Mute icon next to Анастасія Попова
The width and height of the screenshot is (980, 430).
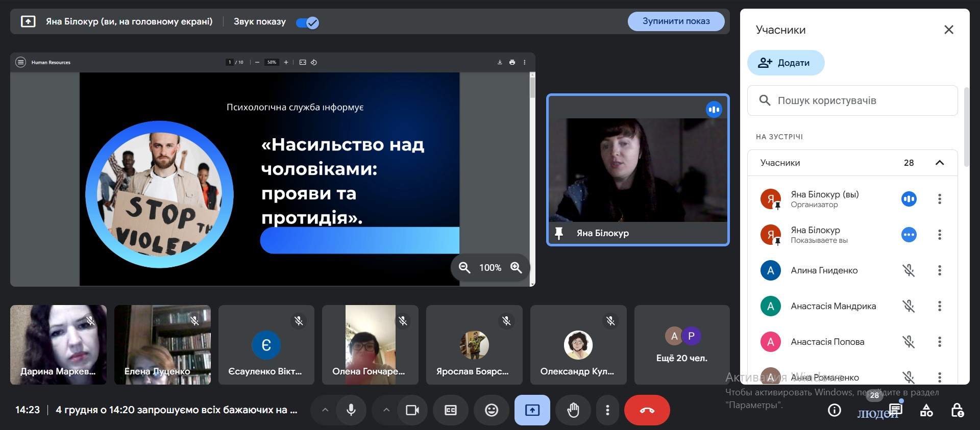(909, 342)
